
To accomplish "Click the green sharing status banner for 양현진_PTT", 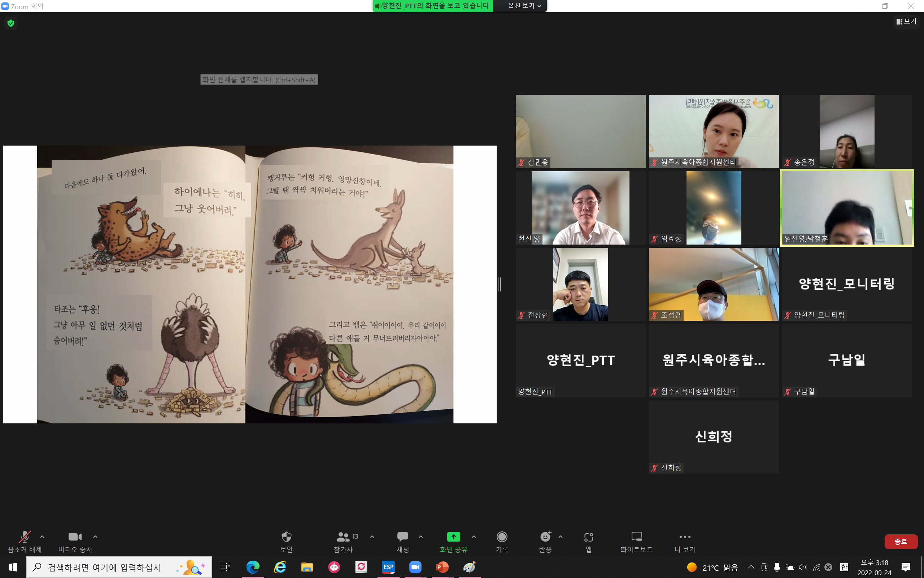I will pos(433,6).
